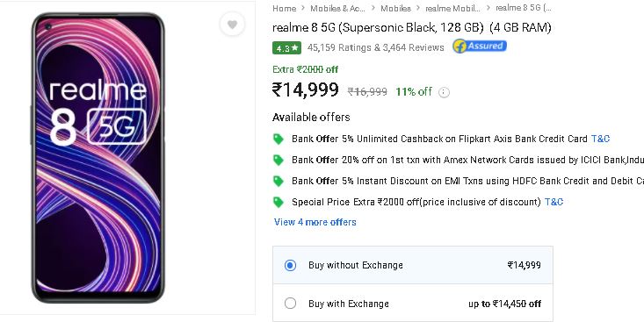Click the Flipkart Assured badge
The height and width of the screenshot is (322, 644).
tap(480, 46)
